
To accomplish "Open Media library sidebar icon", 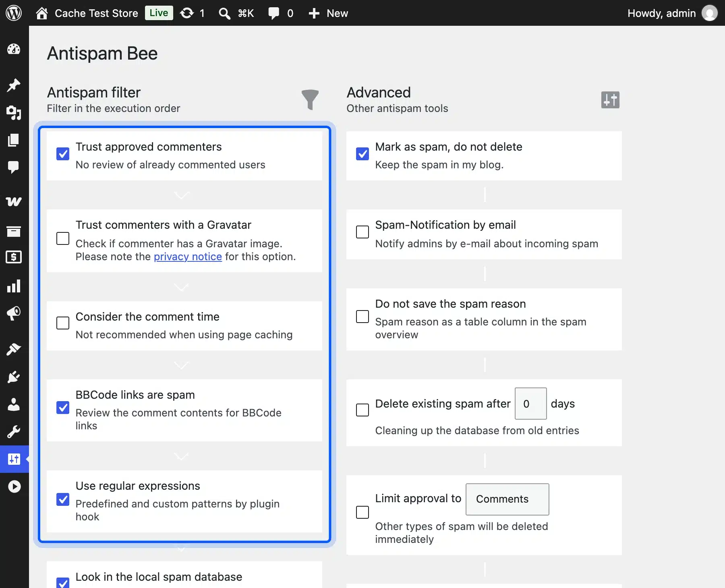I will click(14, 113).
